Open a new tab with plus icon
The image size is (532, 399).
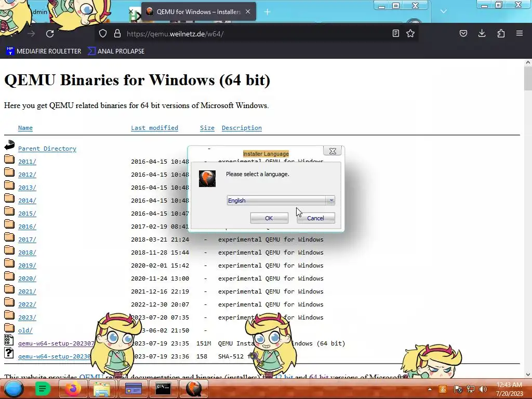click(x=267, y=12)
